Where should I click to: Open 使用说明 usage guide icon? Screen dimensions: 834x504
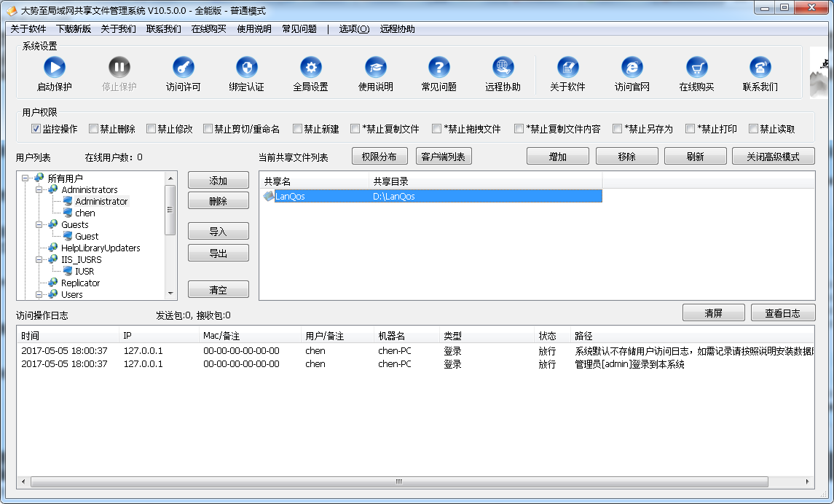[375, 68]
